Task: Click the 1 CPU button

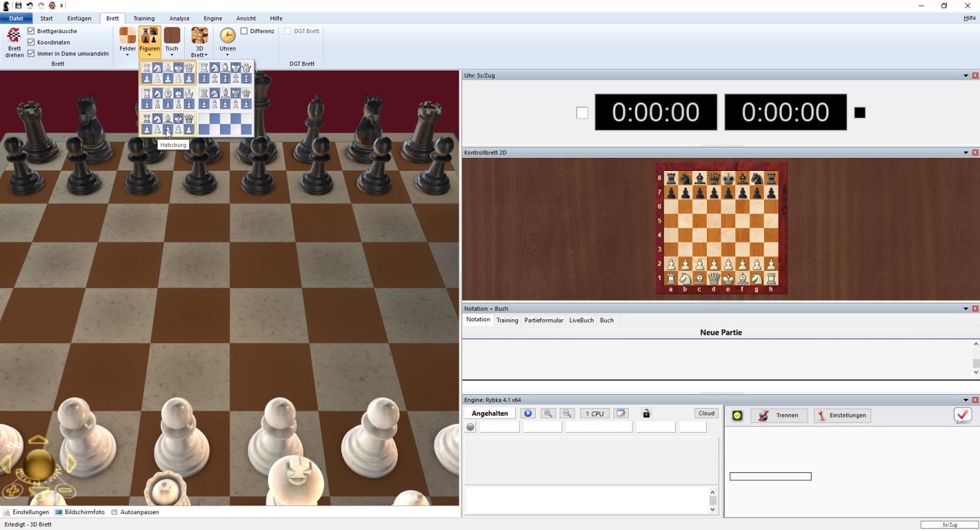Action: (595, 413)
